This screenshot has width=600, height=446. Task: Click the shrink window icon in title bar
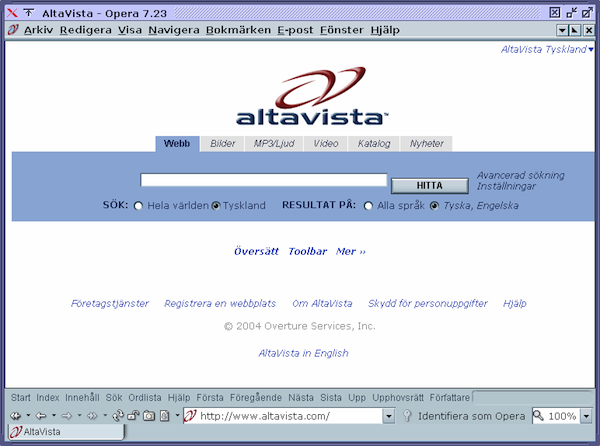571,13
